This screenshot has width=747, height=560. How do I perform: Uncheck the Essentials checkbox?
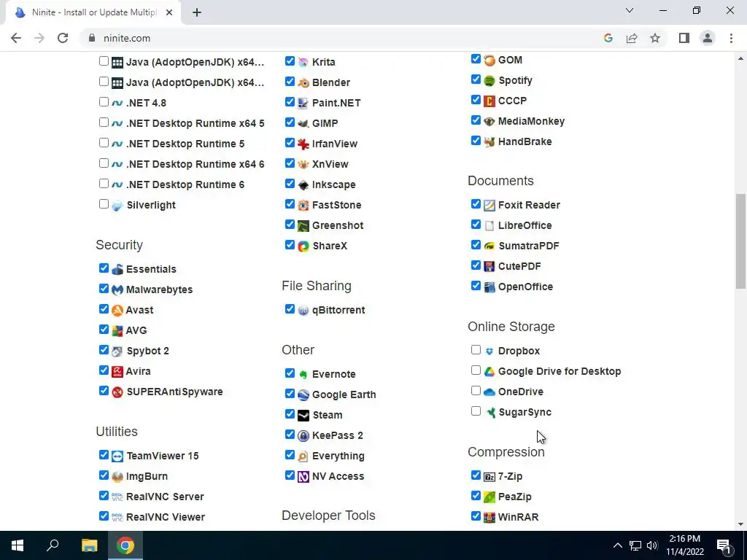pos(104,268)
